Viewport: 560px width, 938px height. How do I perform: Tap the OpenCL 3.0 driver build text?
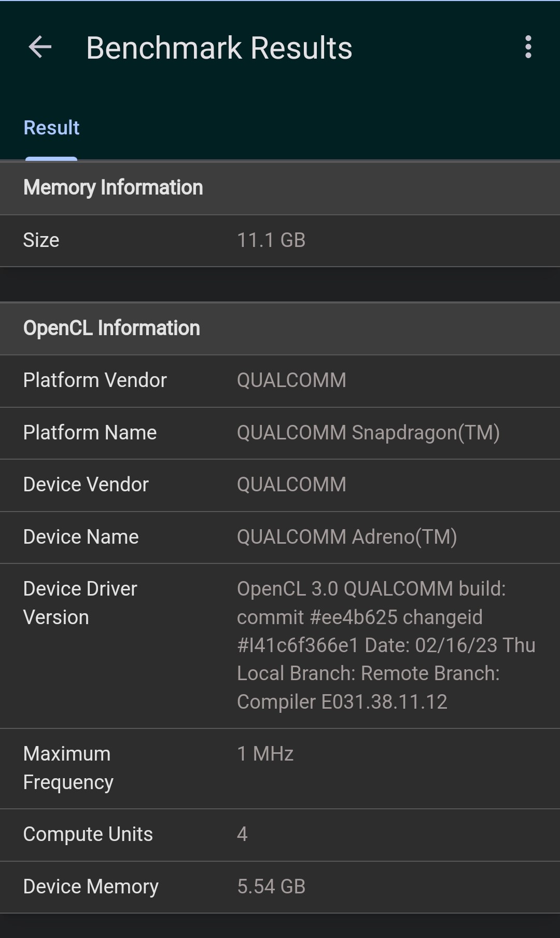pyautogui.click(x=386, y=645)
